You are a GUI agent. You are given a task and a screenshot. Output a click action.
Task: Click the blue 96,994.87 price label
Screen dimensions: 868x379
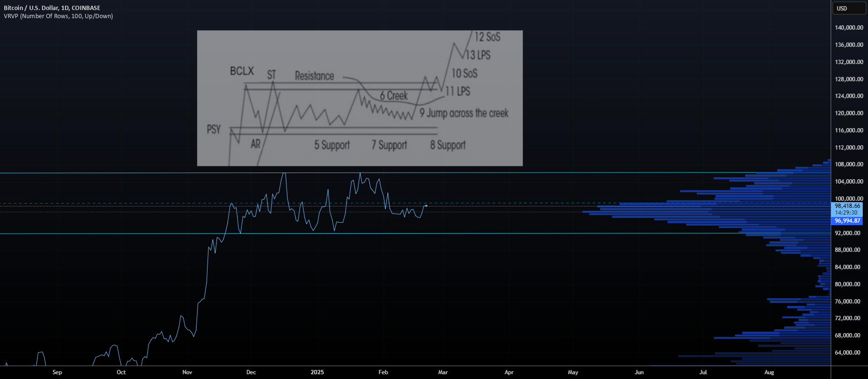coord(847,221)
